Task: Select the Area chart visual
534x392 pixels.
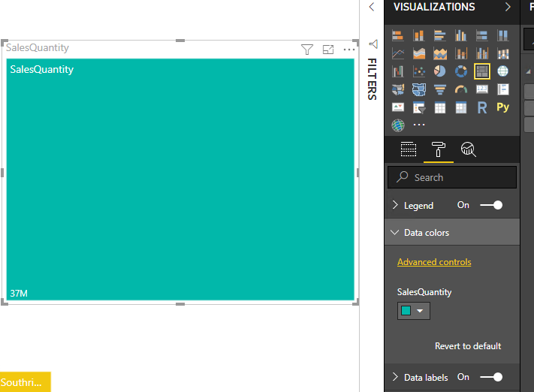Action: [419, 53]
